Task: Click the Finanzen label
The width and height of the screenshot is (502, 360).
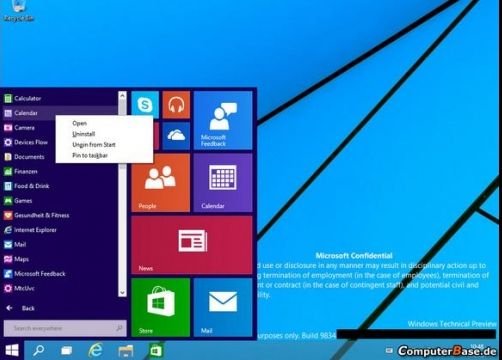Action: (x=26, y=172)
